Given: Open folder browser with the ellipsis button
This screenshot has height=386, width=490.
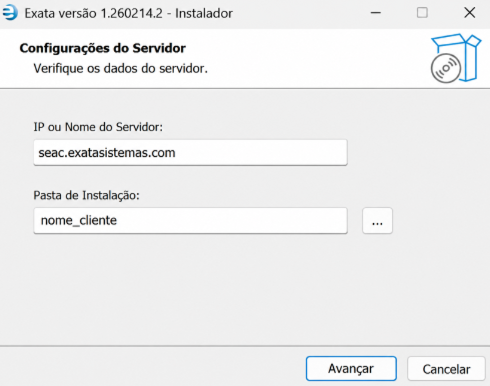Looking at the screenshot, I should click(x=377, y=221).
